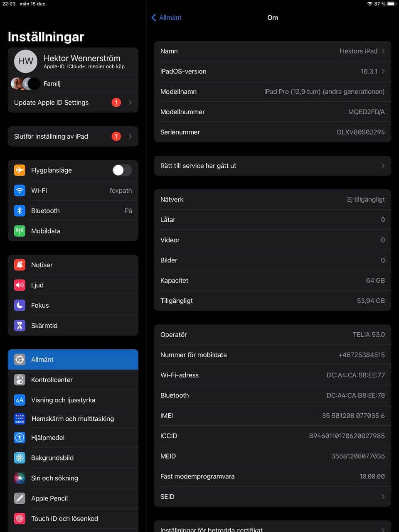Tap the Wi-Fi icon in sidebar
The width and height of the screenshot is (399, 532).
tap(20, 191)
